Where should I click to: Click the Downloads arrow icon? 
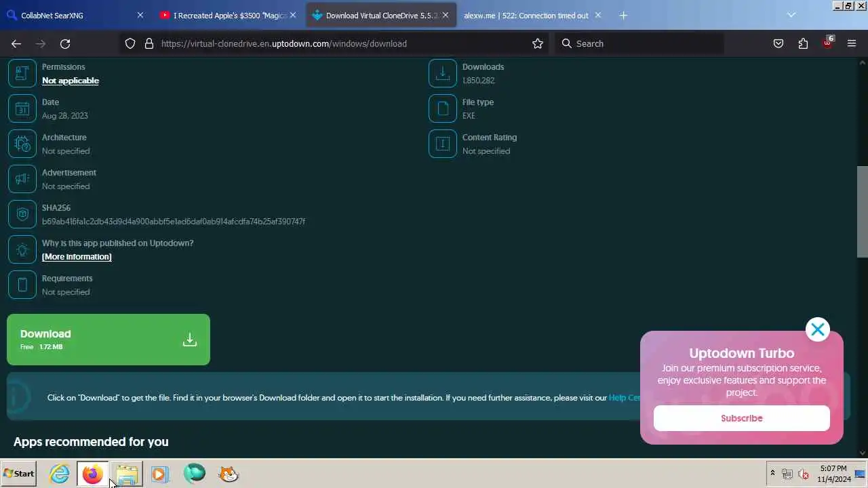(443, 73)
